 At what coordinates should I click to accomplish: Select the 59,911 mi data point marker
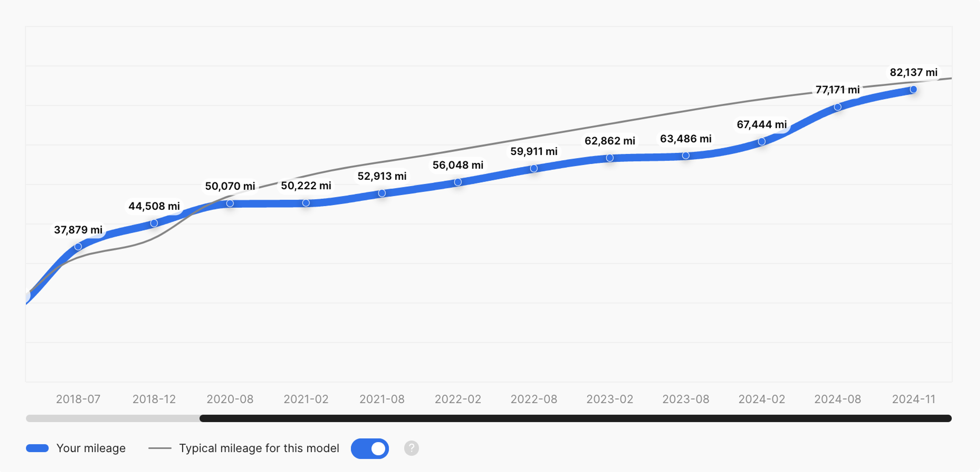[x=534, y=168]
